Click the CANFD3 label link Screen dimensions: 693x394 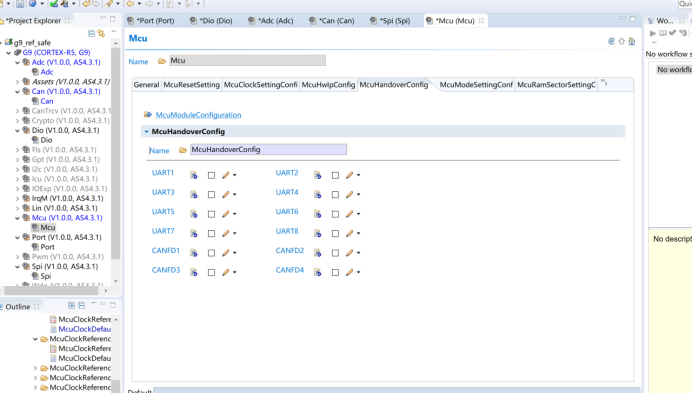tap(166, 270)
